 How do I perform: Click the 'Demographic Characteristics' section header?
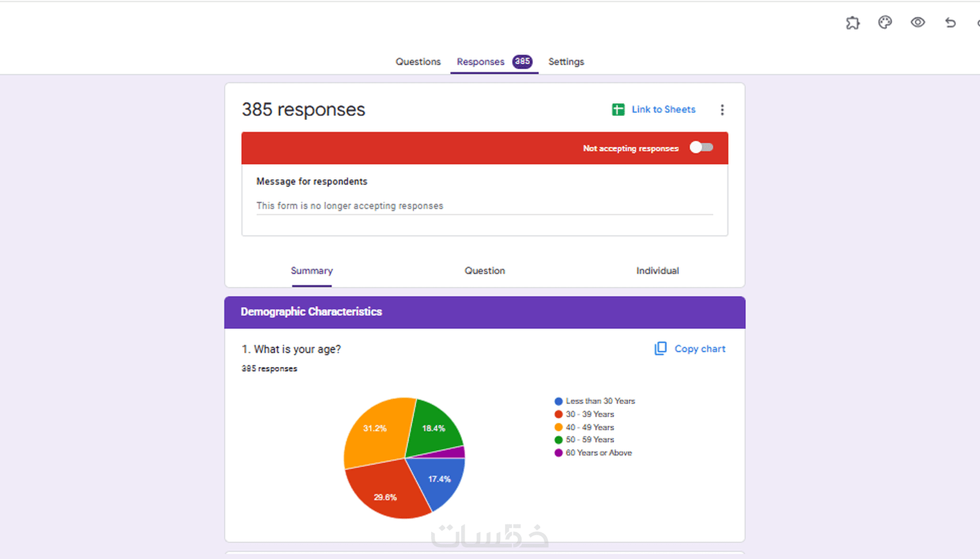[485, 312]
